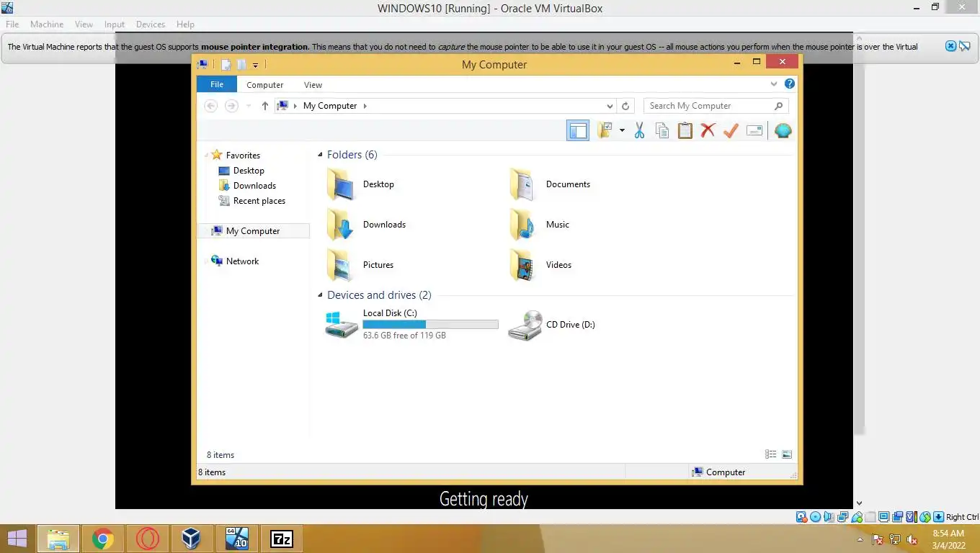Click the New folder icon in title bar
Viewport: 980px width, 553px height.
pyautogui.click(x=241, y=65)
